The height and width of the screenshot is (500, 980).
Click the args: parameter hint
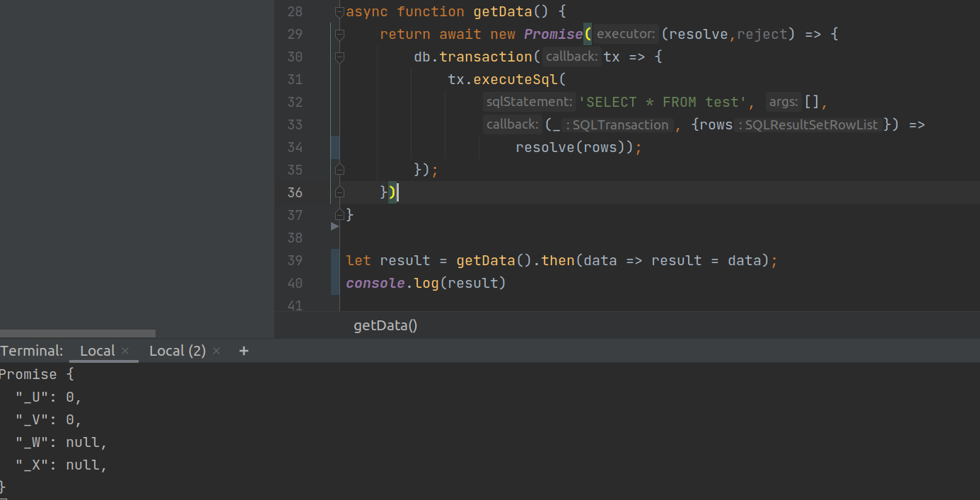coord(783,102)
